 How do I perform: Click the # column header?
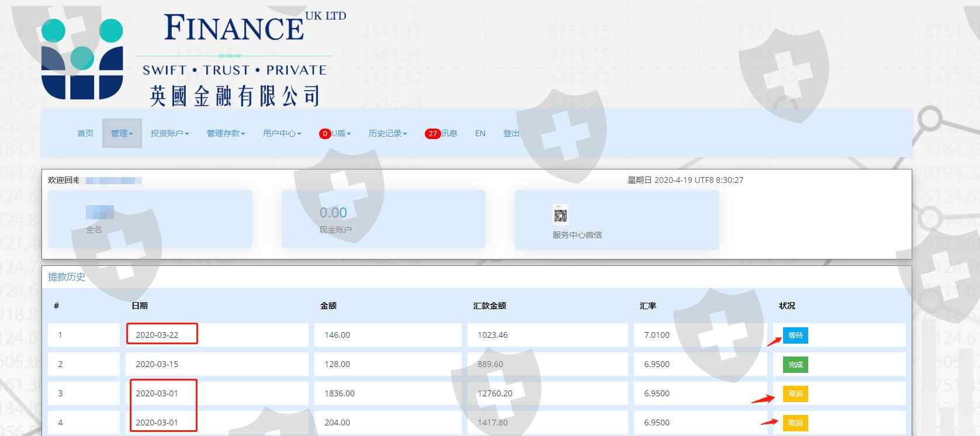[56, 306]
